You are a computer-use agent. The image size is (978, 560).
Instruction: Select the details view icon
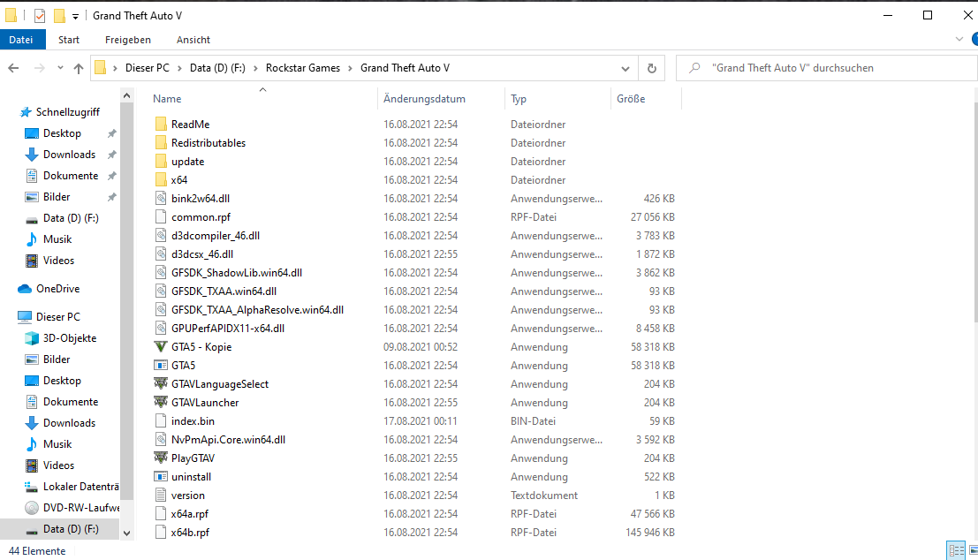[956, 550]
